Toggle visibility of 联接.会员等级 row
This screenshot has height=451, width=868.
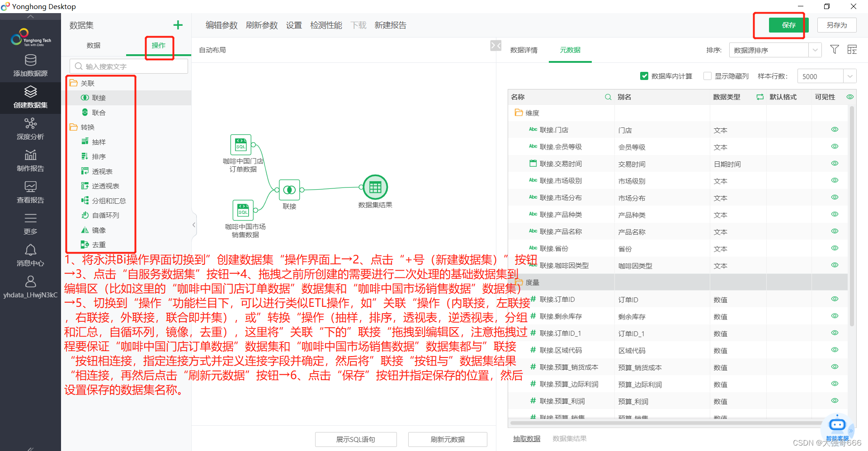pyautogui.click(x=835, y=146)
